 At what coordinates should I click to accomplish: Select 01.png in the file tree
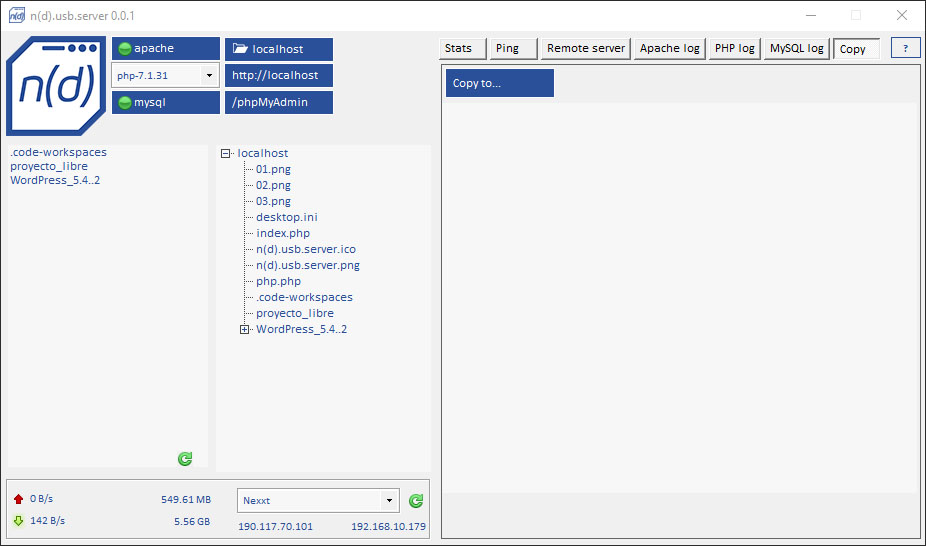(x=273, y=169)
